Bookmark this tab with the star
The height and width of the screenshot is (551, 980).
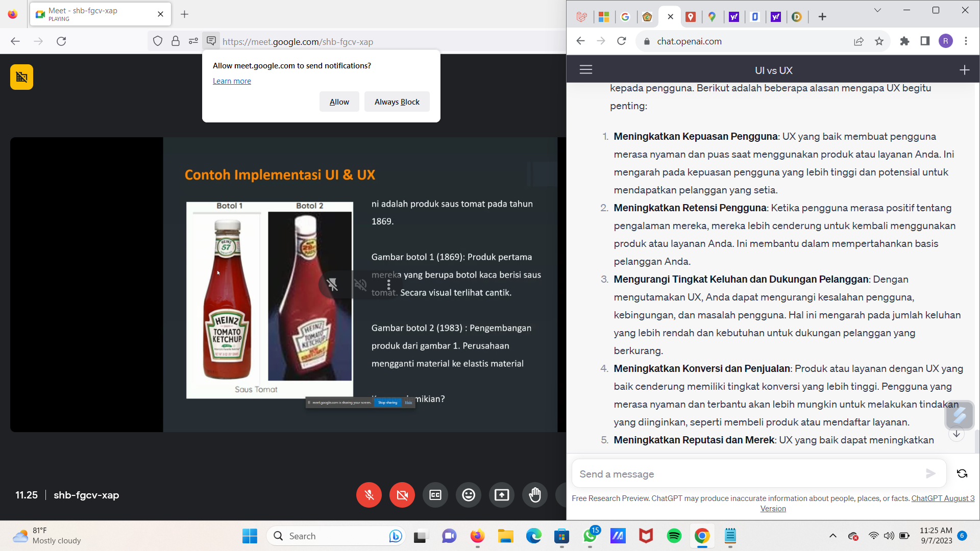click(879, 41)
